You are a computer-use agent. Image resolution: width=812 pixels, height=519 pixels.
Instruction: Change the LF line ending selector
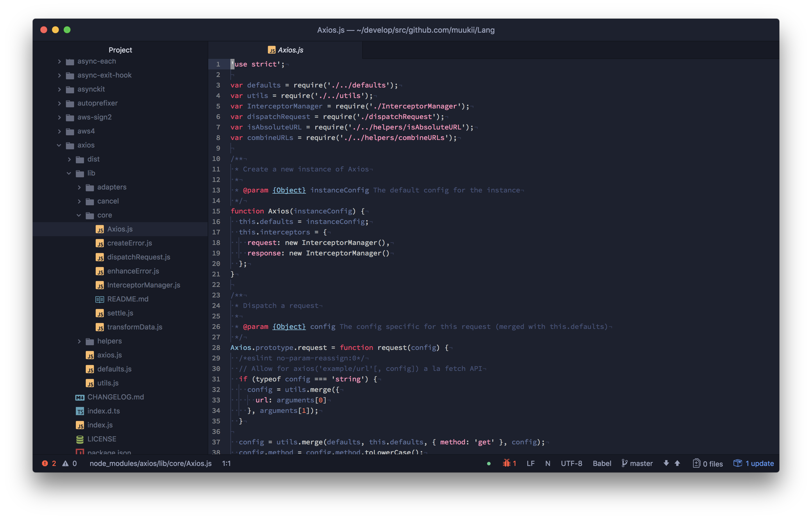point(531,463)
